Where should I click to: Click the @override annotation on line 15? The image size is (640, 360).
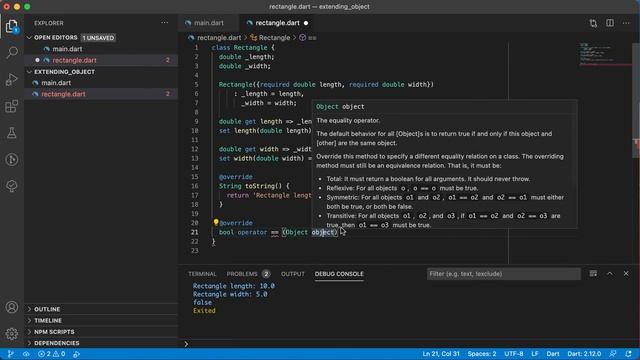click(236, 177)
